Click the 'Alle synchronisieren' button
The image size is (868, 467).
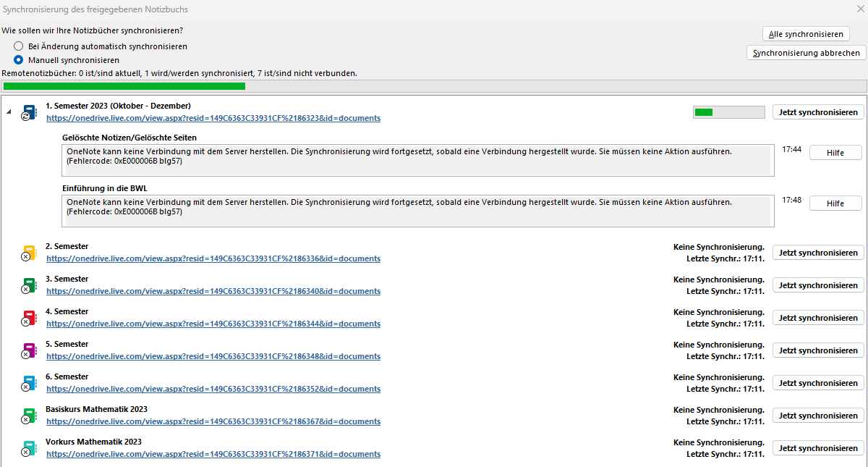pyautogui.click(x=806, y=34)
